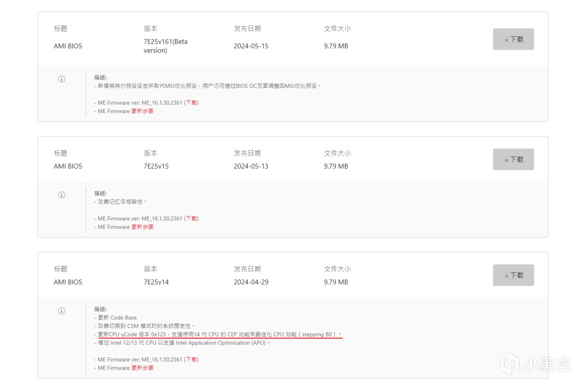588x385 pixels.
Task: Click AMI BIOS title of 7E25v161 card
Action: (x=68, y=46)
